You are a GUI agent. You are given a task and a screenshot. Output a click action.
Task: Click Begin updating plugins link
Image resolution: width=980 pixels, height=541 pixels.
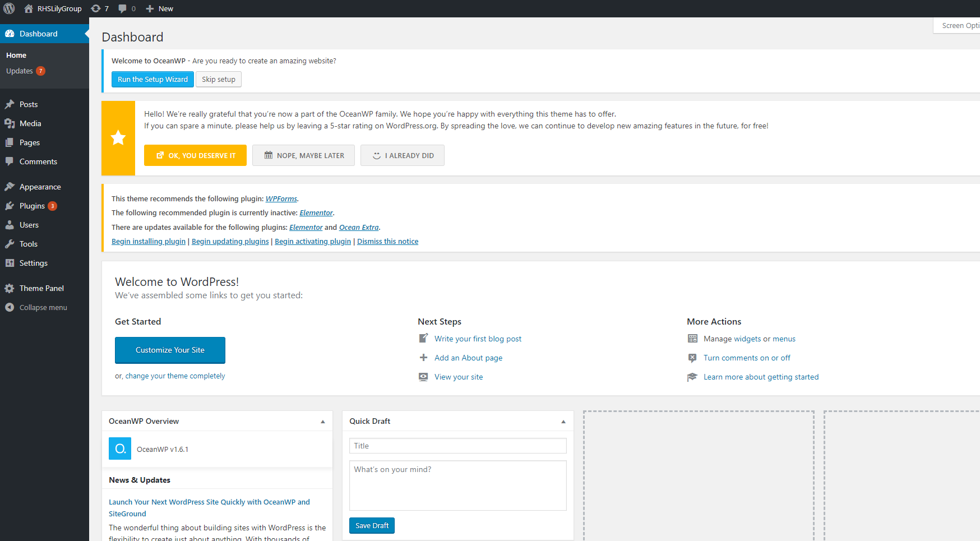click(x=230, y=242)
